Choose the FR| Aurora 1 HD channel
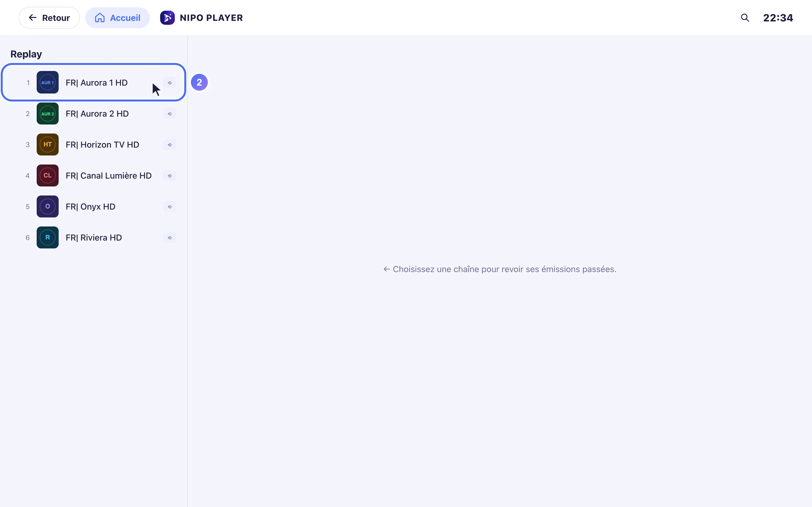 94,83
